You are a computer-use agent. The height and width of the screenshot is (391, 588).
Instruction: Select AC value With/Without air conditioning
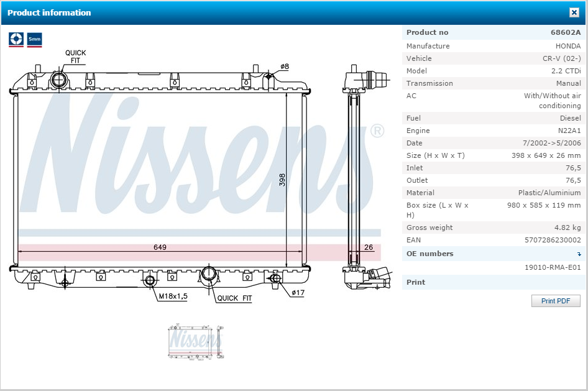click(552, 101)
